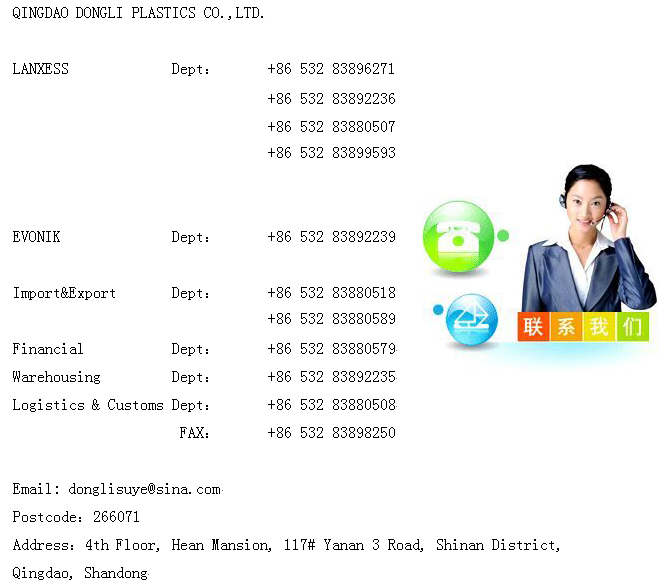Click the FAX number ending 83898250
This screenshot has width=658, height=585.
pos(331,433)
